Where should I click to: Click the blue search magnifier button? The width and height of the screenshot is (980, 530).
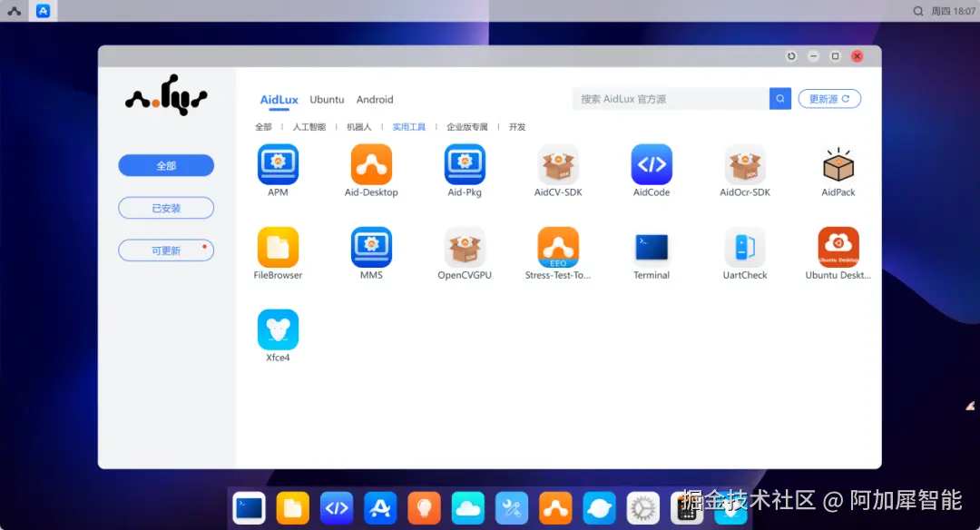(780, 99)
